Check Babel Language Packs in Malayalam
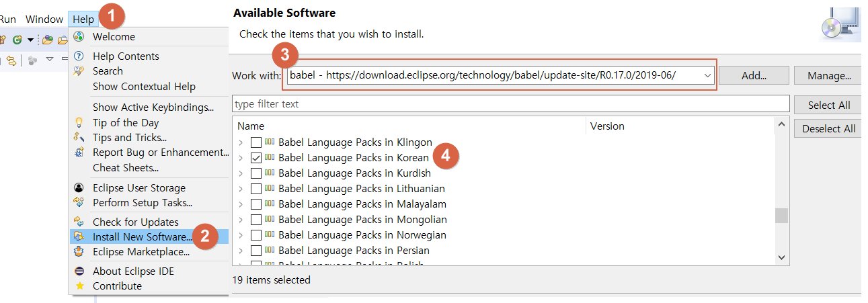Image resolution: width=868 pixels, height=303 pixels. 256,204
